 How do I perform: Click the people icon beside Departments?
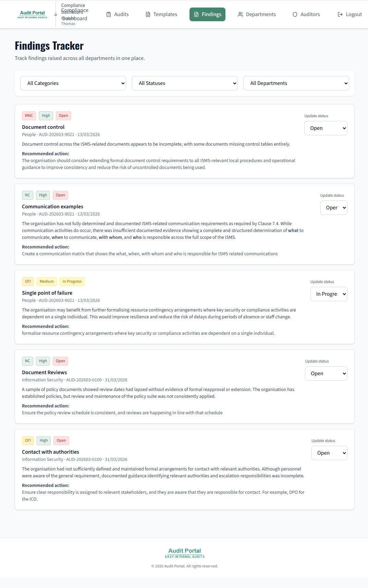(x=241, y=14)
